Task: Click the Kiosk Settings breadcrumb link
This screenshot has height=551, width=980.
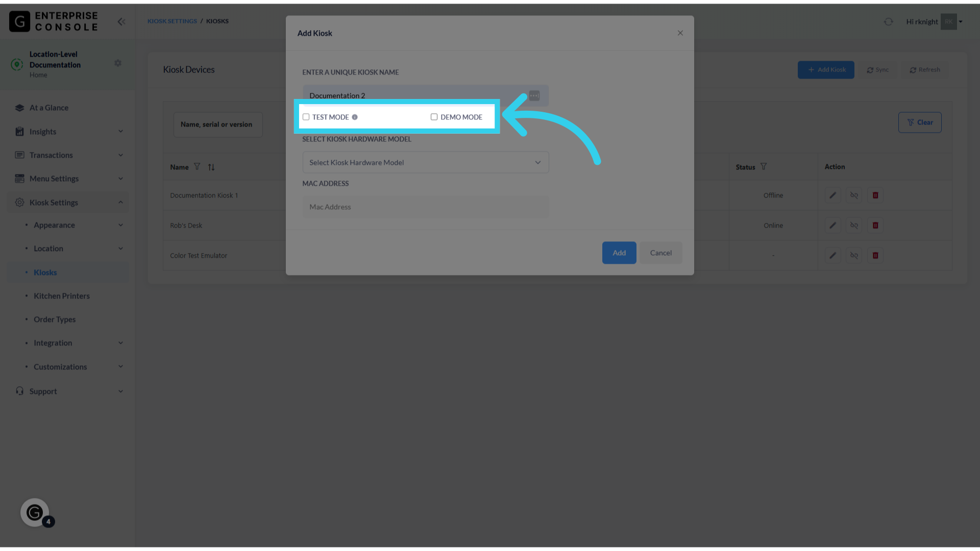Action: (172, 21)
